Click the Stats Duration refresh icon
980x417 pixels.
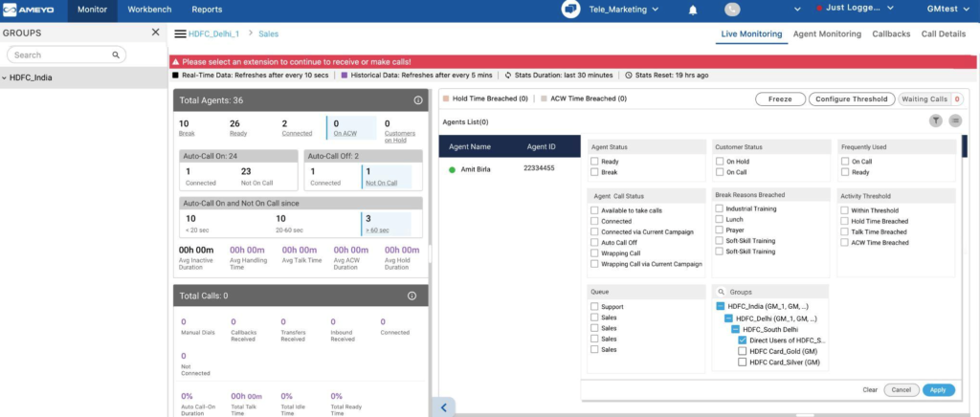[508, 75]
